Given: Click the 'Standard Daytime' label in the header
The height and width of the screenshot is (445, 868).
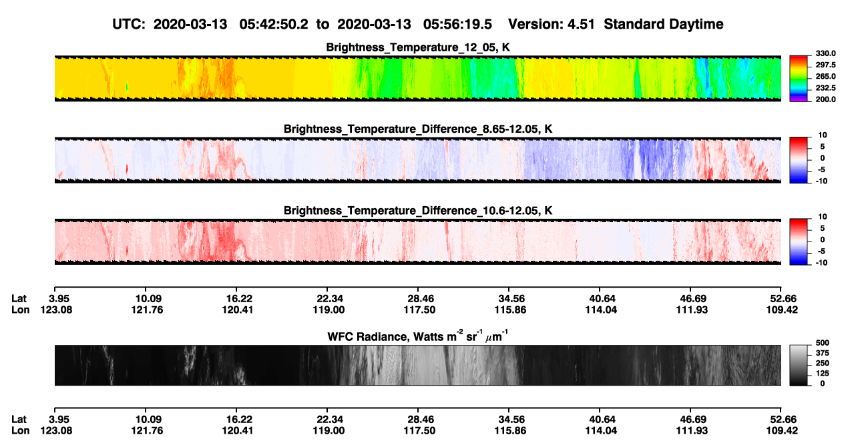Looking at the screenshot, I should 662,24.
